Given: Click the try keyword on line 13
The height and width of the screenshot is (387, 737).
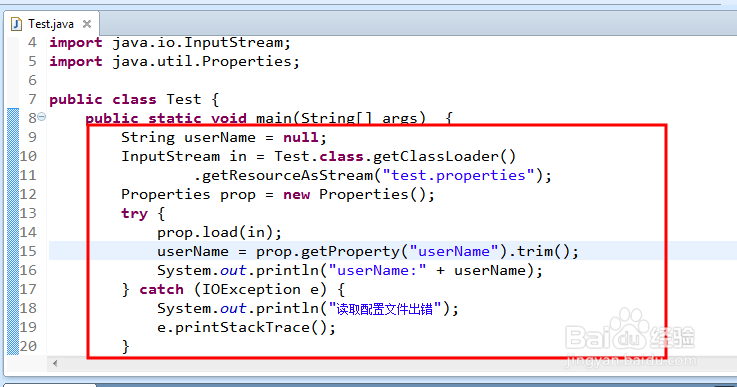Looking at the screenshot, I should pyautogui.click(x=134, y=214).
